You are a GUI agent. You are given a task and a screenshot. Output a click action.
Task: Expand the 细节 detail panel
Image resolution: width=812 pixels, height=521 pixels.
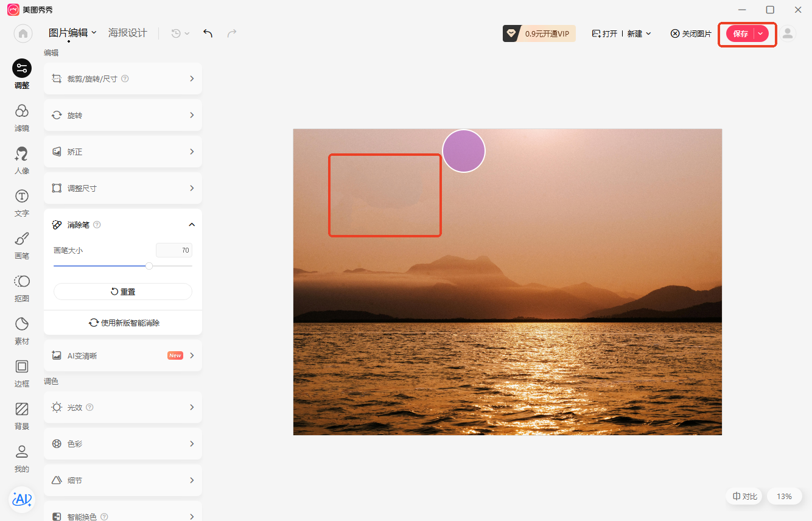point(123,480)
